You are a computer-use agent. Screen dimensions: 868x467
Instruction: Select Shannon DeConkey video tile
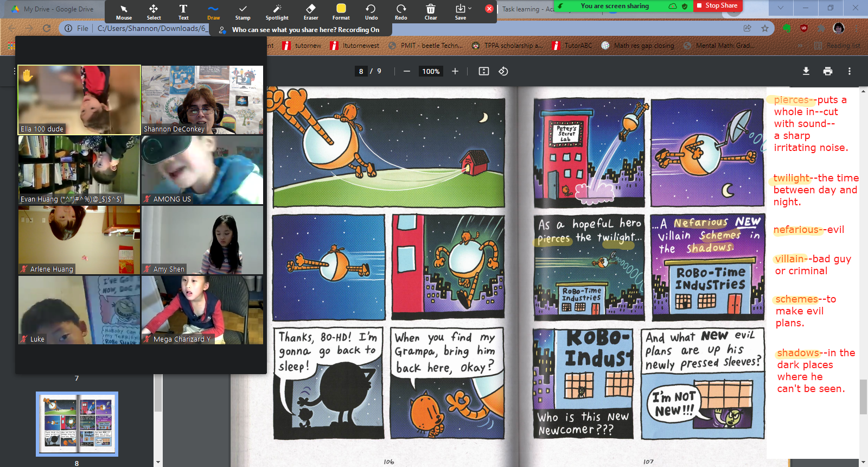coord(202,100)
